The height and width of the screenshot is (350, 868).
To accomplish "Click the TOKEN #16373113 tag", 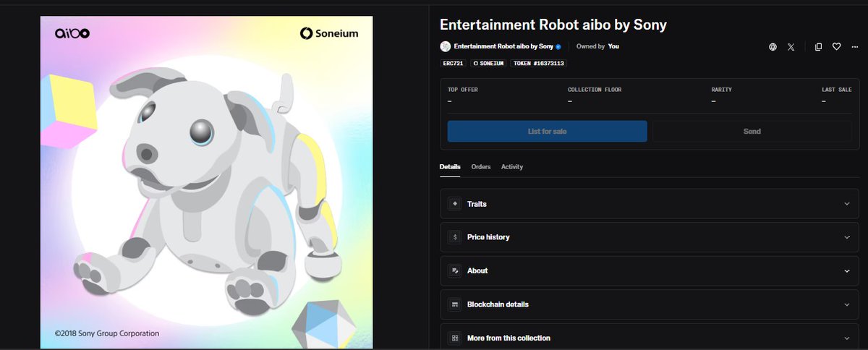I will coord(539,64).
